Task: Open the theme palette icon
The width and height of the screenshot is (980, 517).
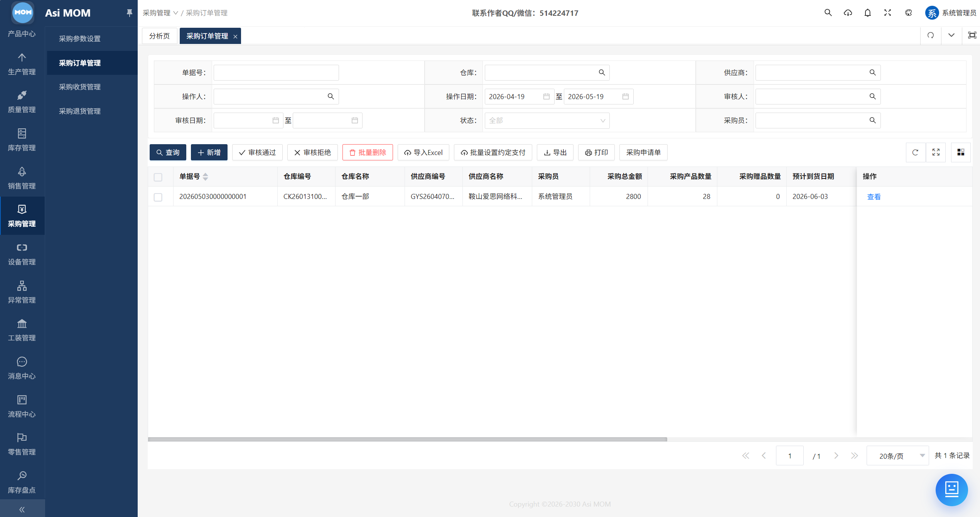Action: [x=909, y=13]
